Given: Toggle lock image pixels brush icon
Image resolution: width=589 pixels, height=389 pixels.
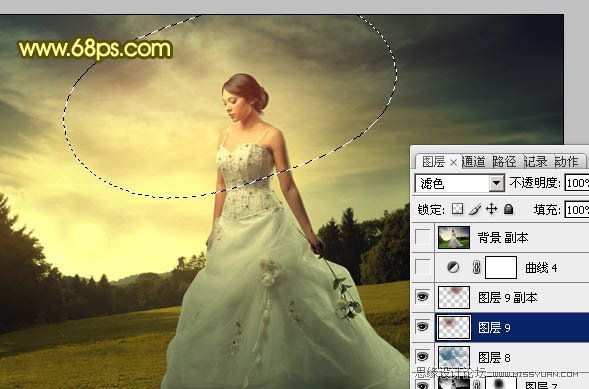Looking at the screenshot, I should click(x=475, y=209).
